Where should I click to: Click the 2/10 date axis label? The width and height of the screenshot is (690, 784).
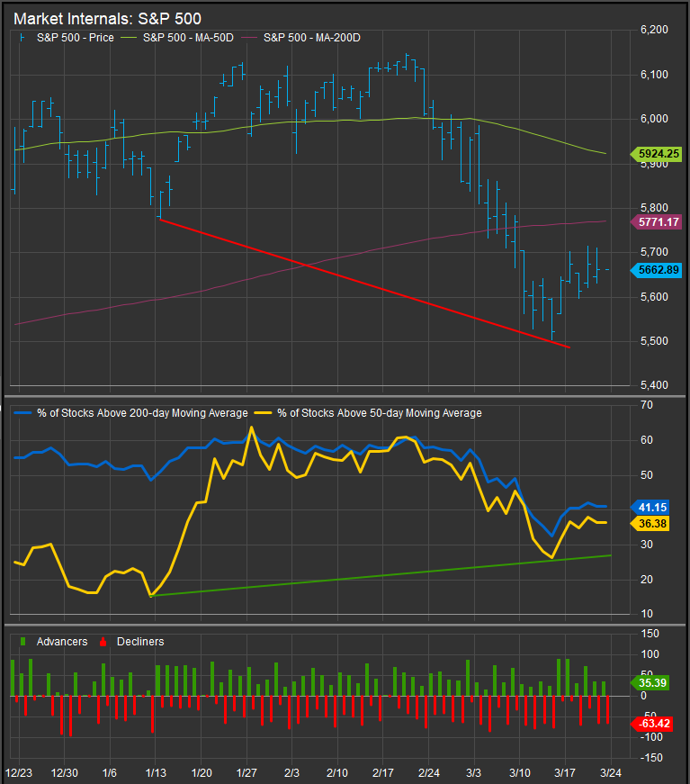337,773
